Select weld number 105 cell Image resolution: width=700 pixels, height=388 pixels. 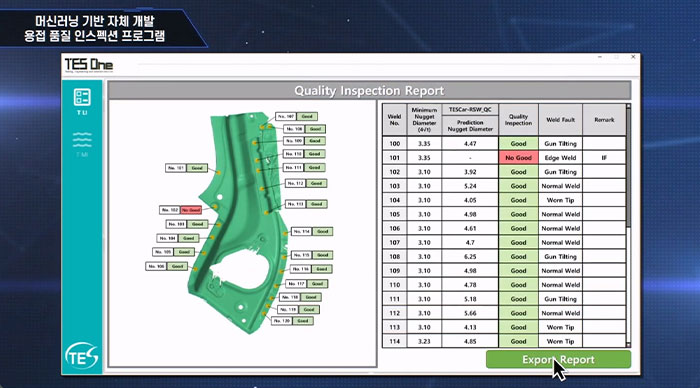[x=395, y=214]
